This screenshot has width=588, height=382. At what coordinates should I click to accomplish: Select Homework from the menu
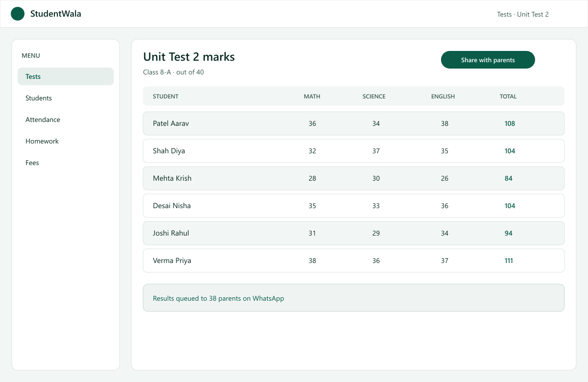(66, 141)
